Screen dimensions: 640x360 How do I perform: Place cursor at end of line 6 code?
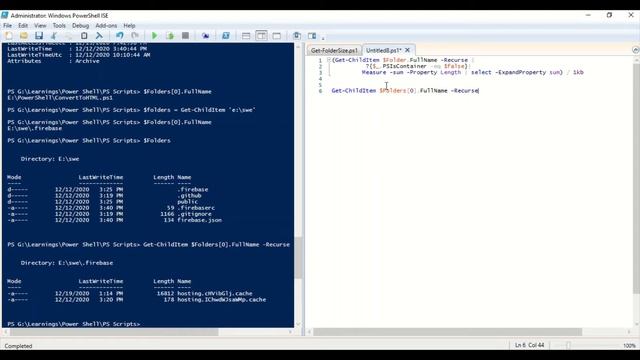click(479, 91)
